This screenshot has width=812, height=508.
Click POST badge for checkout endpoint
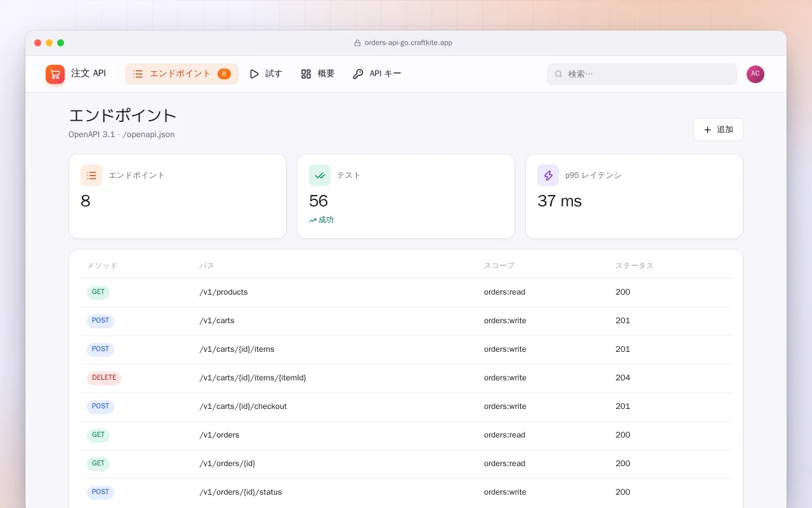100,407
